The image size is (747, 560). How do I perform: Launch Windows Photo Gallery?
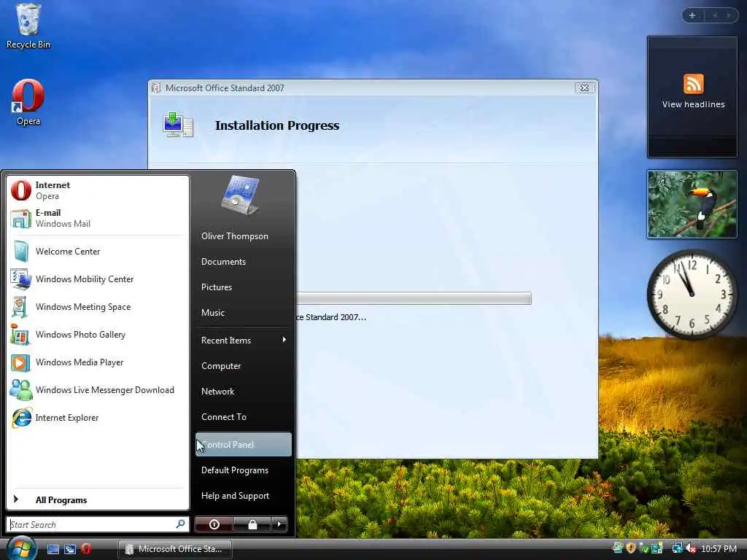98,334
